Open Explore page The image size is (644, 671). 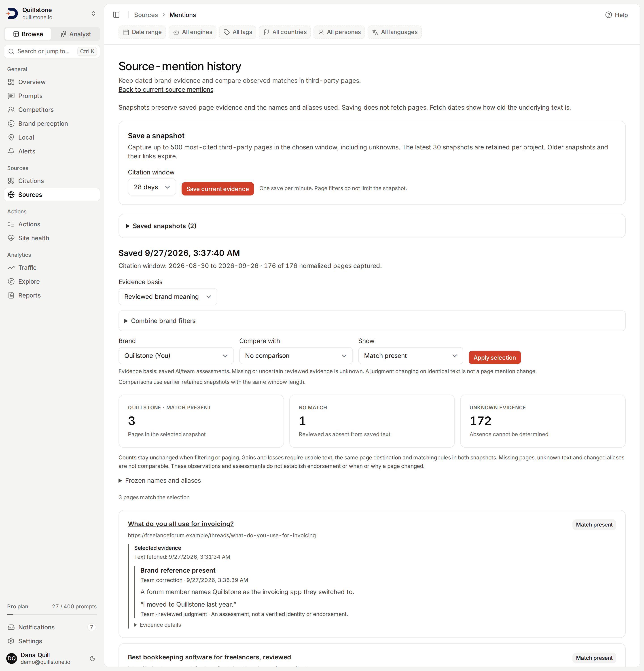pyautogui.click(x=52, y=281)
